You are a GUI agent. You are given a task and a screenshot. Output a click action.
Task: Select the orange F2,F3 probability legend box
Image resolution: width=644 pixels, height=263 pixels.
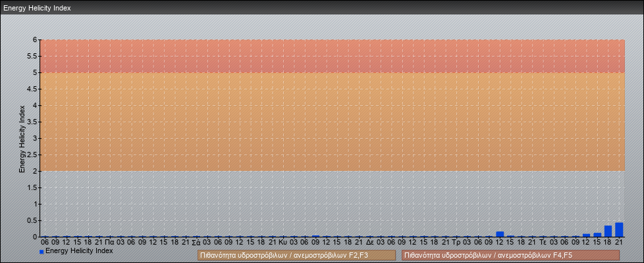pos(296,255)
